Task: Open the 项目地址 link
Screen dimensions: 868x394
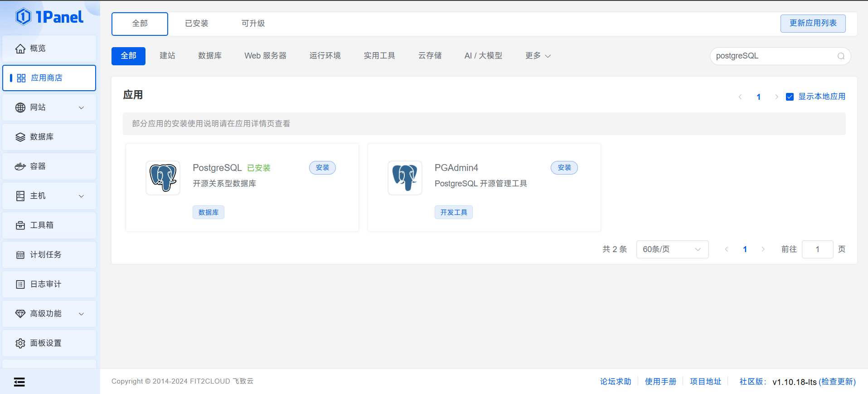Action: (x=705, y=382)
